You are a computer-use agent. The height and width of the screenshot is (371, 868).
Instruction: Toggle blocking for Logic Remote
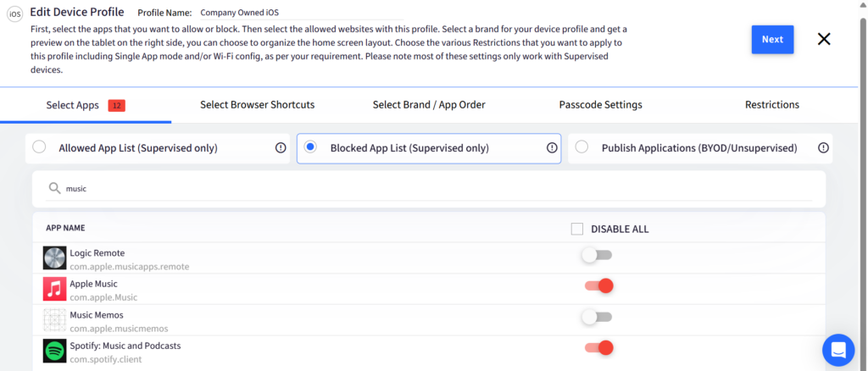click(598, 255)
